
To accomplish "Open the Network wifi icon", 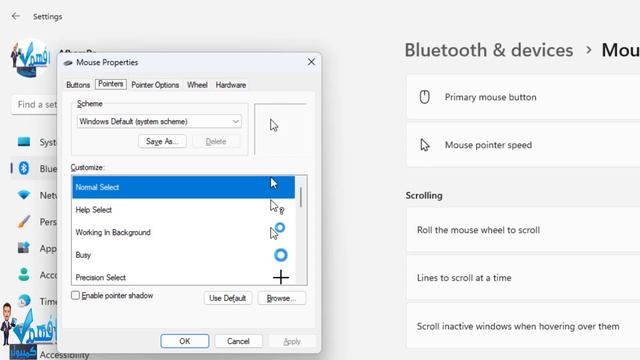I will click(x=24, y=195).
